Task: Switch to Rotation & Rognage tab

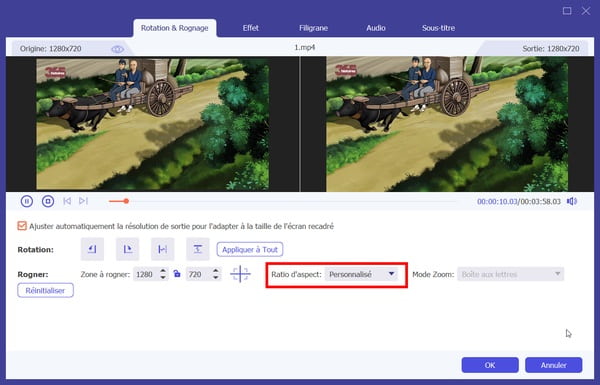Action: (x=174, y=28)
